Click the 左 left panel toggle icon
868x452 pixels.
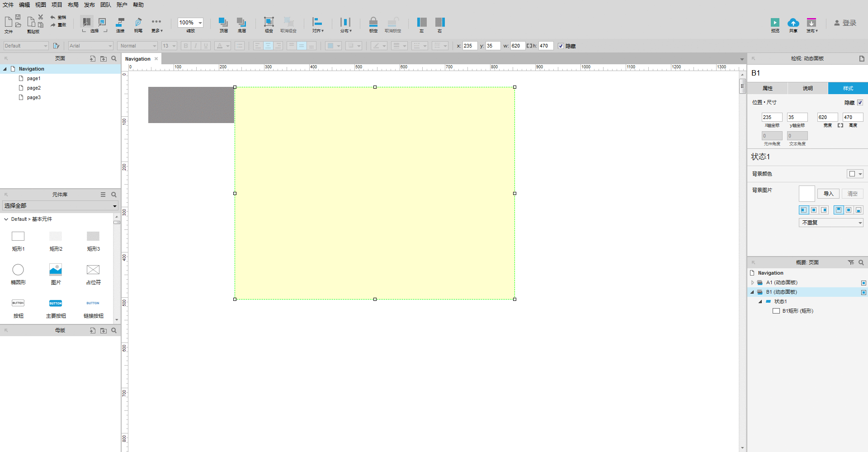click(422, 22)
